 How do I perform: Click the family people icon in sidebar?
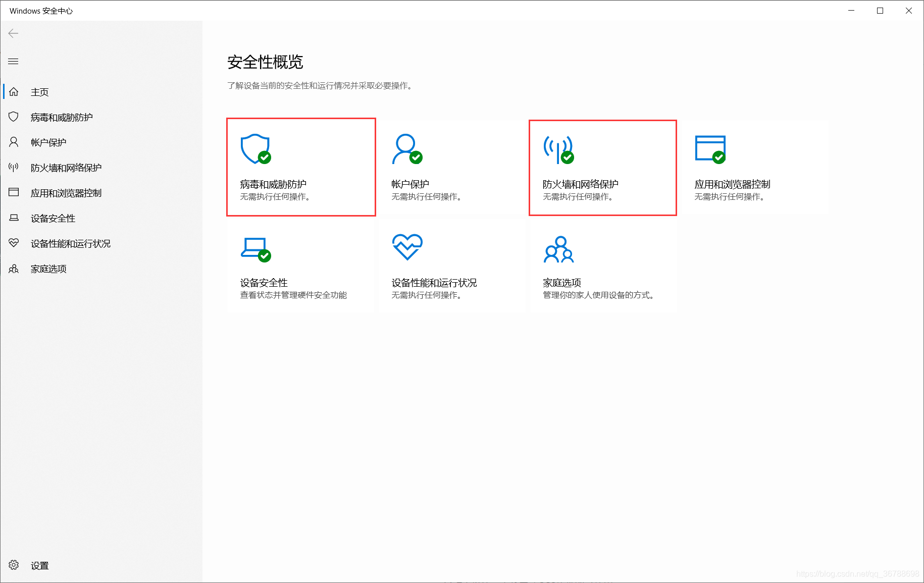point(14,269)
